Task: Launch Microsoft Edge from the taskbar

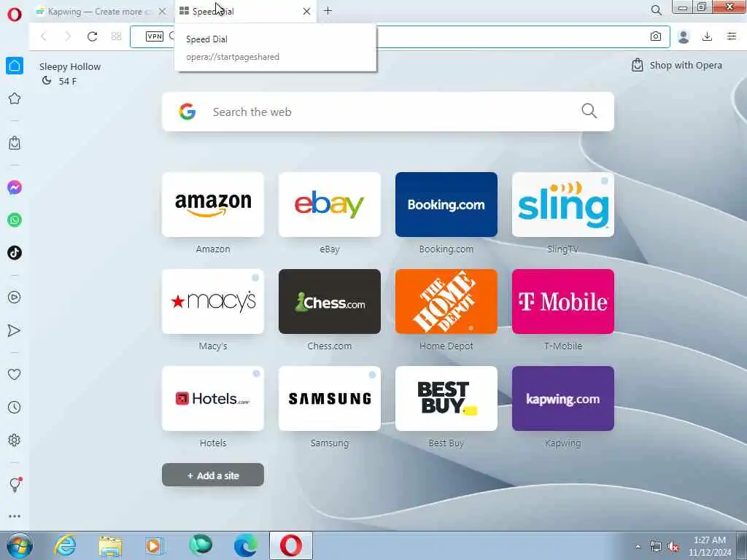Action: pyautogui.click(x=246, y=545)
